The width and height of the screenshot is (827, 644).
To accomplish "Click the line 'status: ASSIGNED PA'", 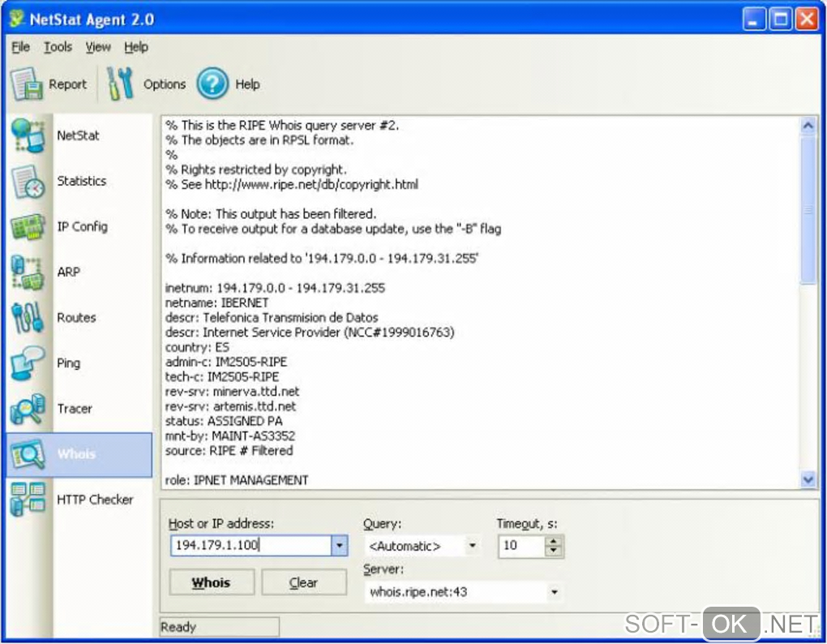I will 224,421.
